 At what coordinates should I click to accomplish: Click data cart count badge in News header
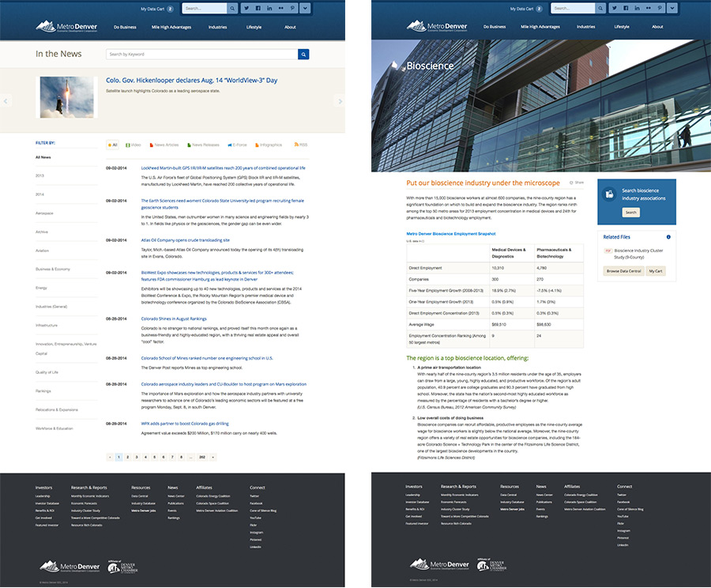[170, 9]
